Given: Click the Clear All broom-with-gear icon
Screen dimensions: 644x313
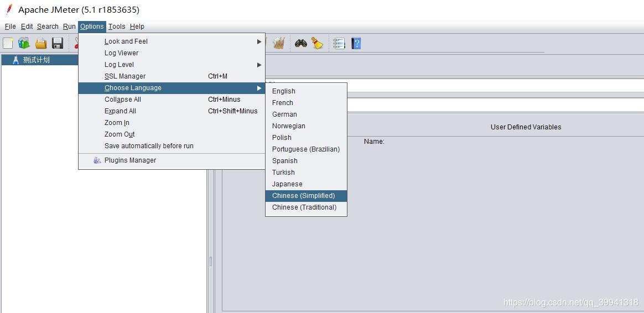Looking at the screenshot, I should click(x=279, y=43).
